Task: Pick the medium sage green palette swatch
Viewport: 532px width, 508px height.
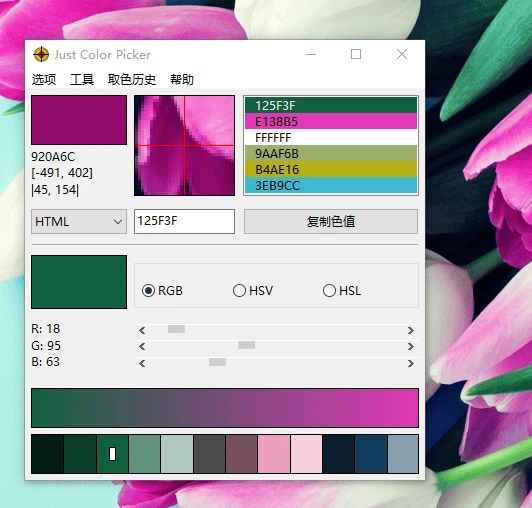Action: pos(145,454)
